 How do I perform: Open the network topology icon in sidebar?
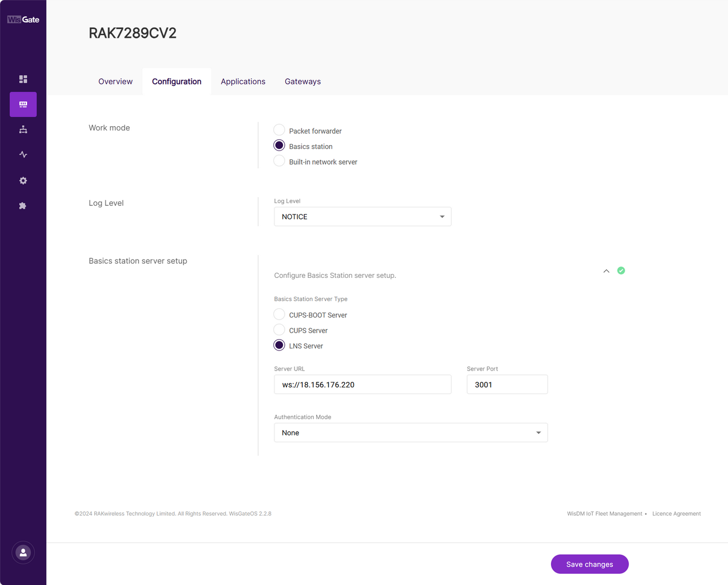pos(23,129)
